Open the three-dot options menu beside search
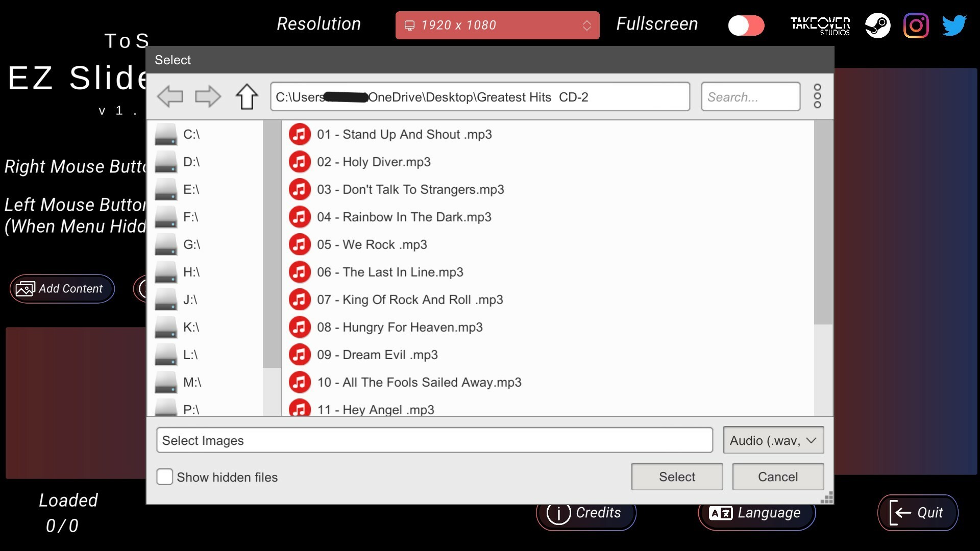The image size is (980, 551). (817, 96)
